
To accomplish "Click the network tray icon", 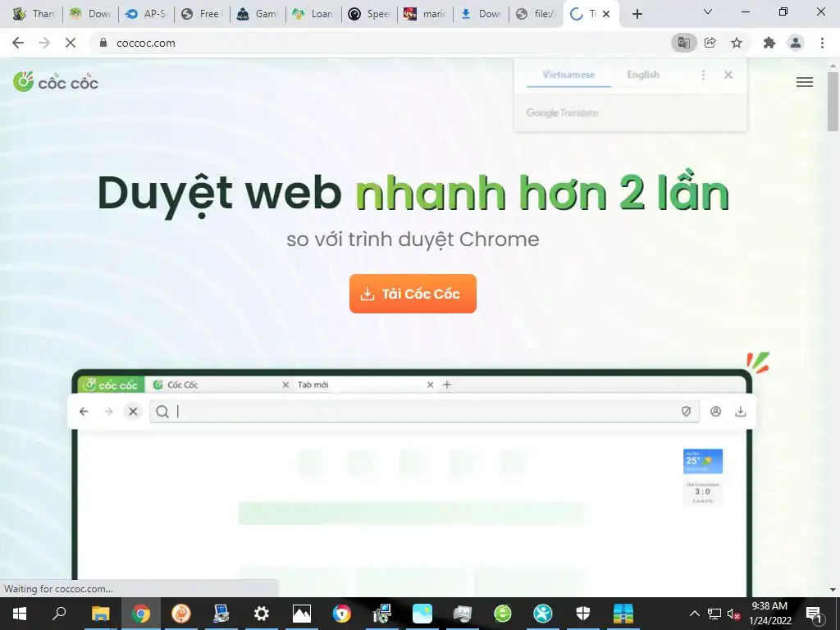I will click(714, 614).
